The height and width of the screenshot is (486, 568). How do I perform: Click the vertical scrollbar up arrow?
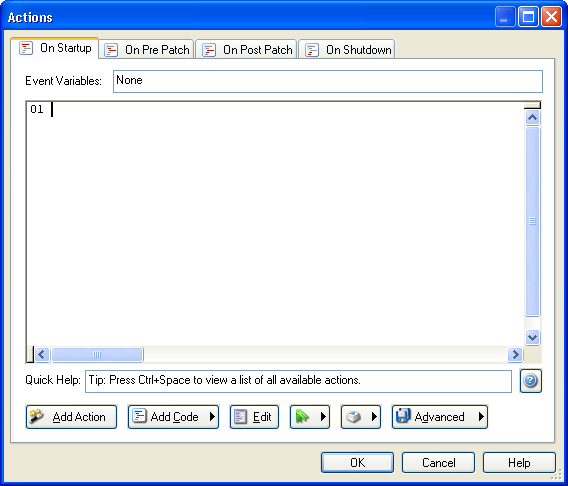[532, 117]
